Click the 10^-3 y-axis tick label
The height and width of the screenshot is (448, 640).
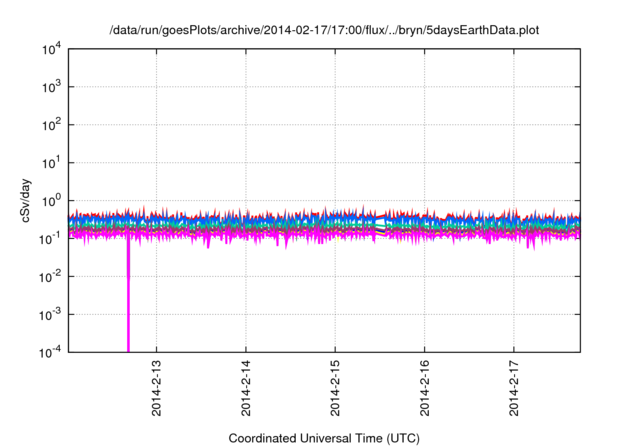(50, 315)
